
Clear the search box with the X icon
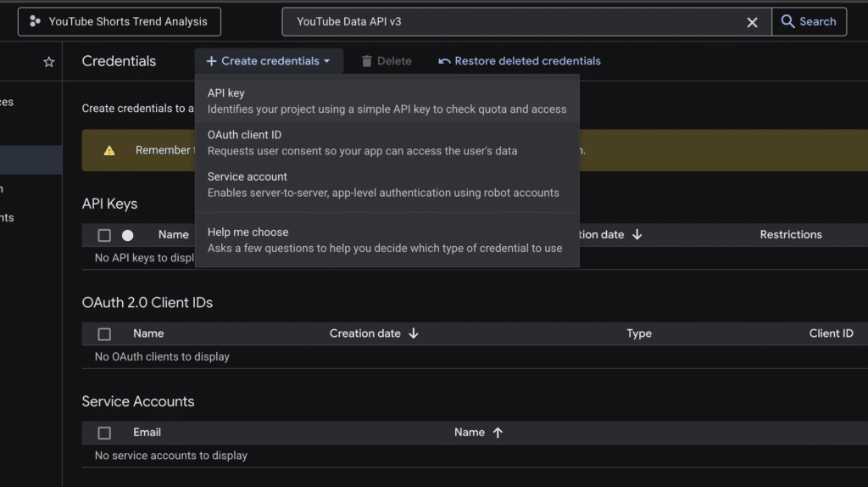pyautogui.click(x=752, y=22)
